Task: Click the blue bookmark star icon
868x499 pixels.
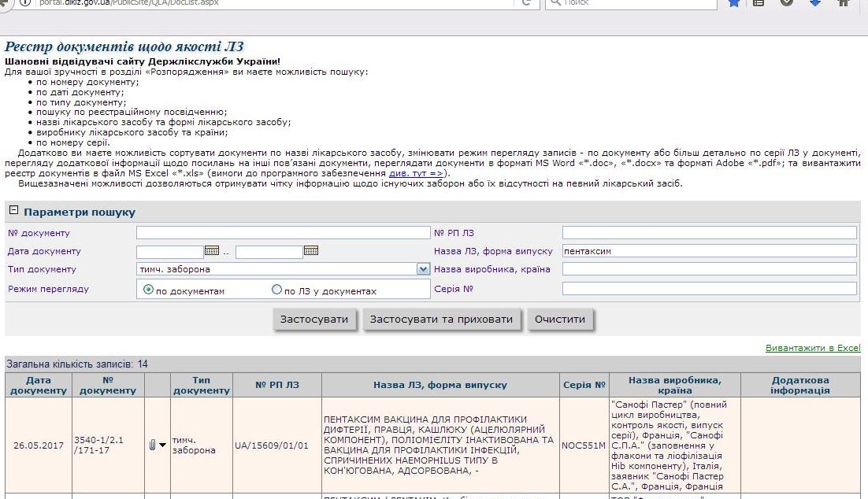Action: tap(734, 3)
